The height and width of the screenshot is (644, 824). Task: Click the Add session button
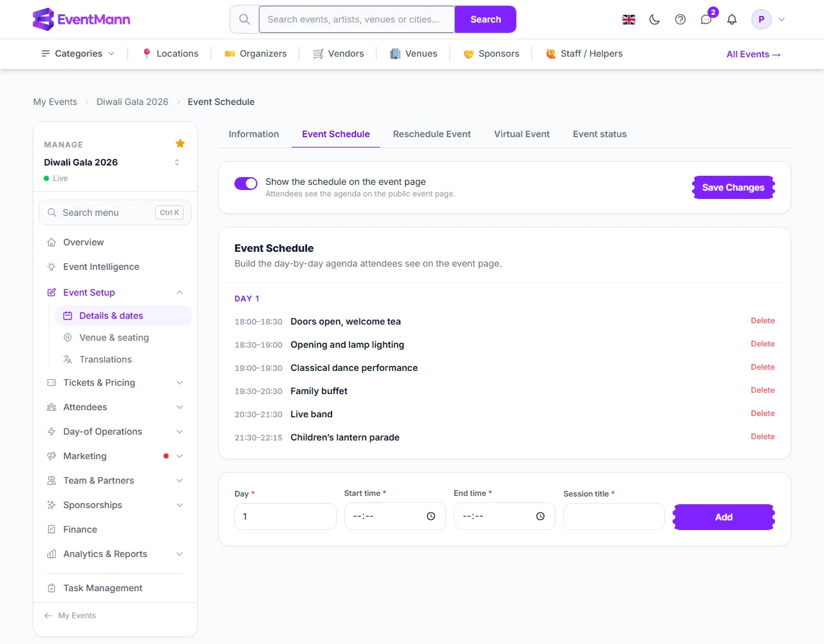(724, 517)
